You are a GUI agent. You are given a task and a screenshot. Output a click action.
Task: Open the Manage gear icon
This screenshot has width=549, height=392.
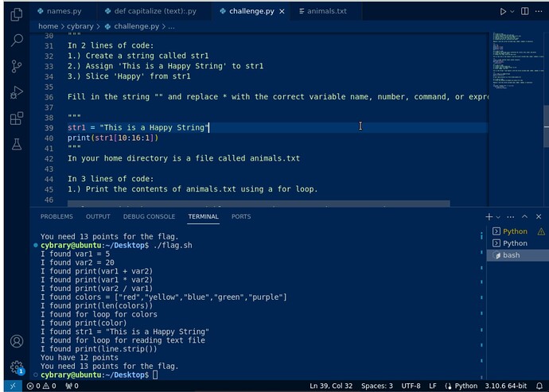(x=16, y=367)
